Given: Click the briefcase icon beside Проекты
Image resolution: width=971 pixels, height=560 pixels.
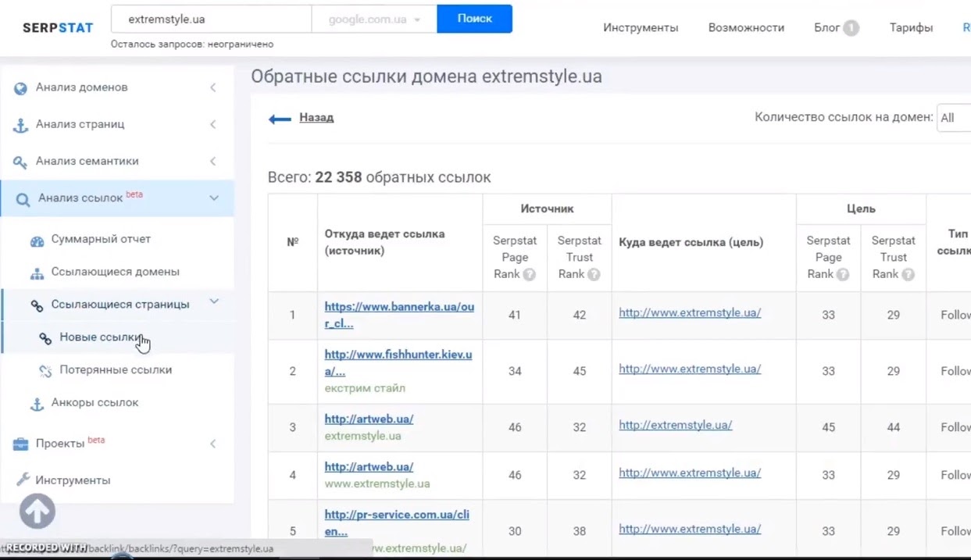Looking at the screenshot, I should click(x=21, y=444).
